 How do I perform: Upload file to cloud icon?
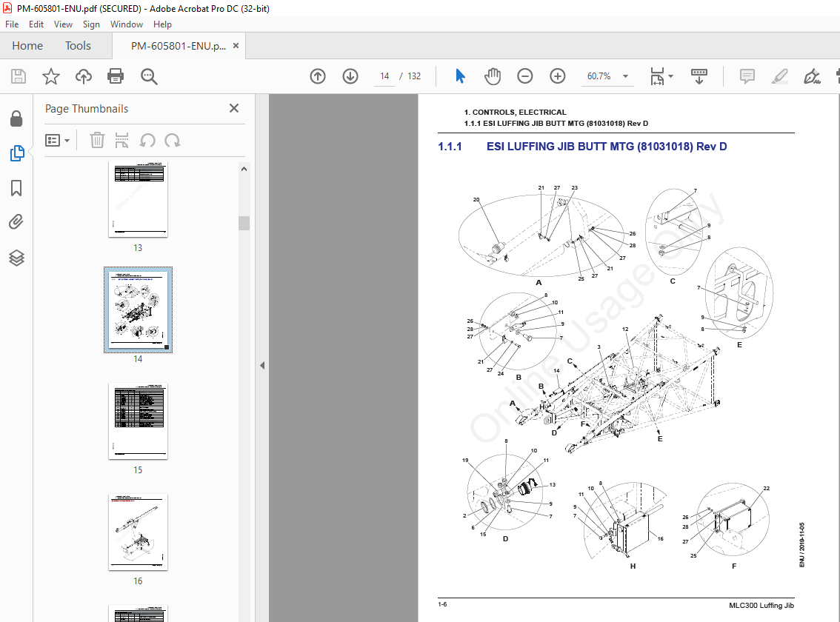(84, 76)
